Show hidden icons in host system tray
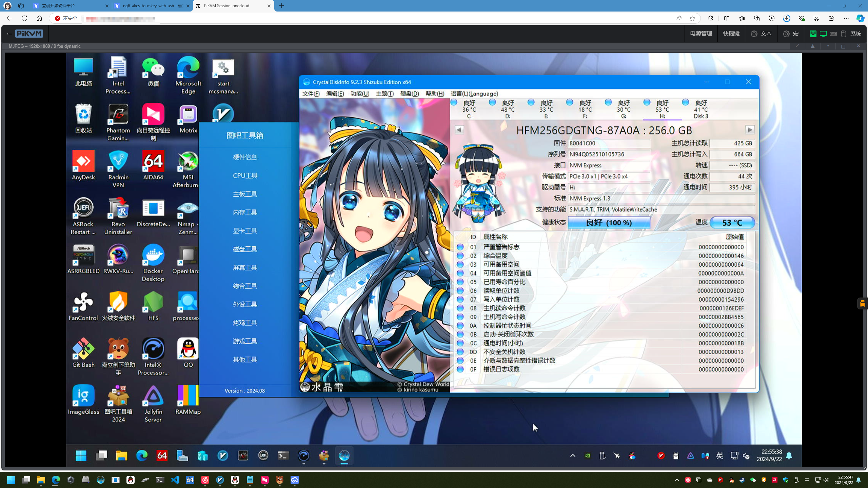Image resolution: width=868 pixels, height=488 pixels. pyautogui.click(x=677, y=480)
